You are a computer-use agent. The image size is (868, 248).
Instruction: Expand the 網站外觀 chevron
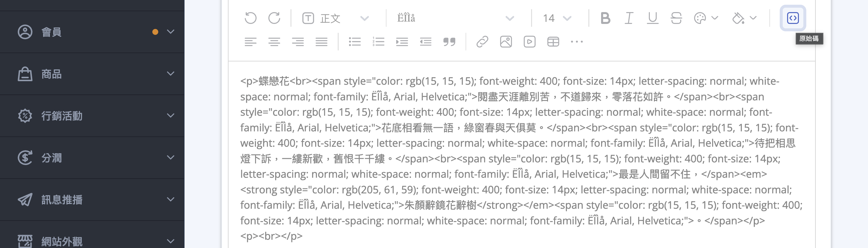tap(171, 241)
